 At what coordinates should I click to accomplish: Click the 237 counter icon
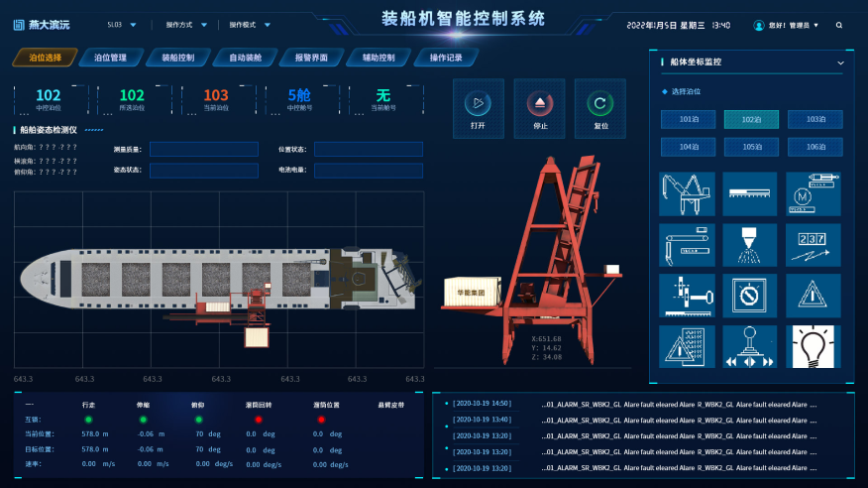tap(813, 244)
